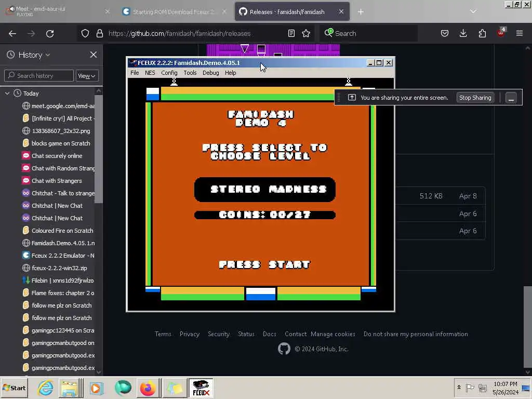The width and height of the screenshot is (532, 399).
Task: Click the site security padlock icon
Action: coord(99,33)
